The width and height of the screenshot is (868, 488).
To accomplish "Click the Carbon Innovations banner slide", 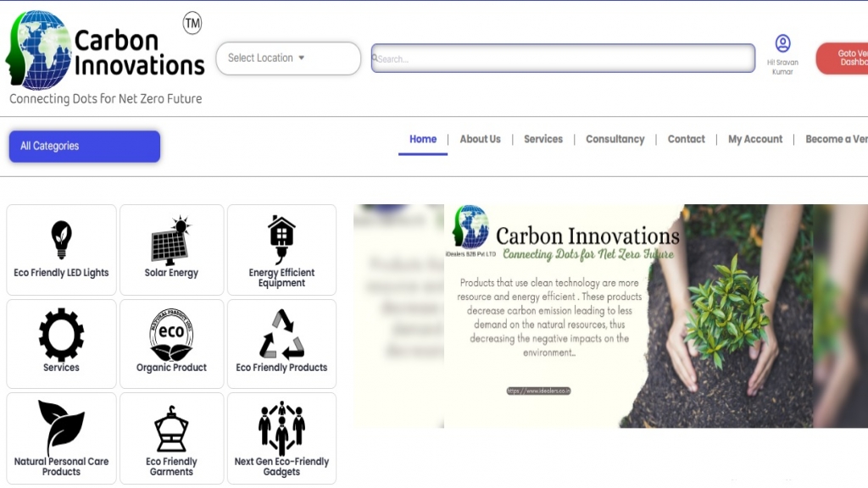I will click(628, 316).
